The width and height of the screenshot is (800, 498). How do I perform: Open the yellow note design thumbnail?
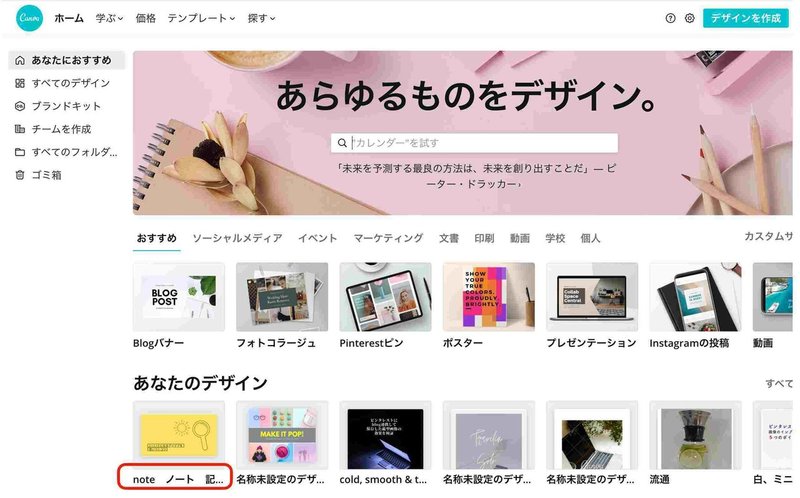click(179, 435)
